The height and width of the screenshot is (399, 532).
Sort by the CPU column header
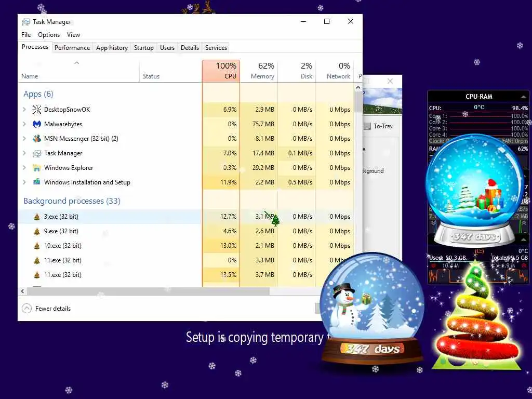(x=221, y=71)
